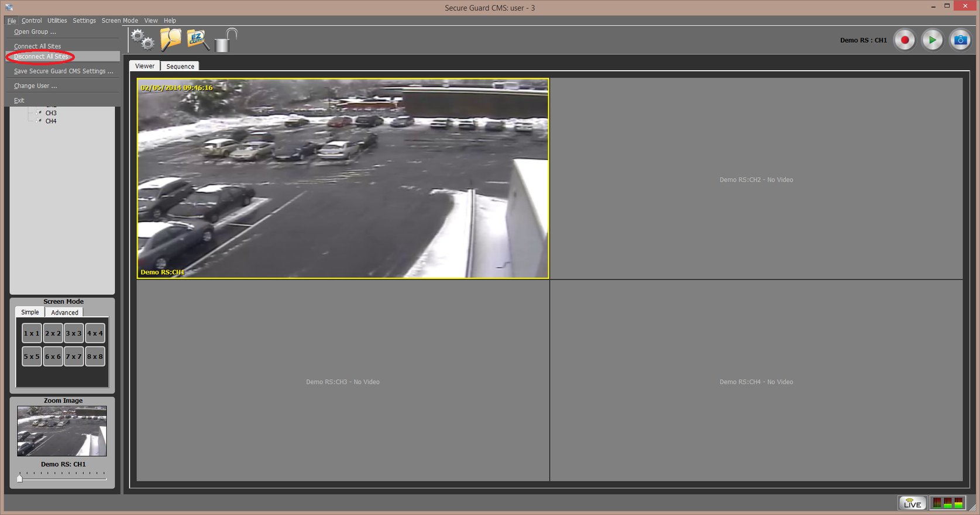This screenshot has width=980, height=515.
Task: Select the Demo RS:CH3 video pane
Action: (x=343, y=381)
